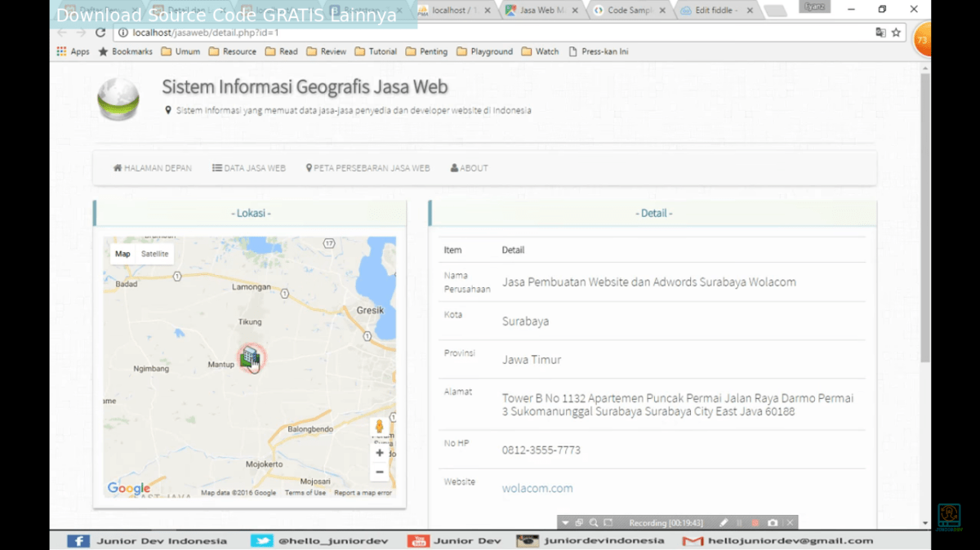Reload the page using refresh icon

point(100,33)
